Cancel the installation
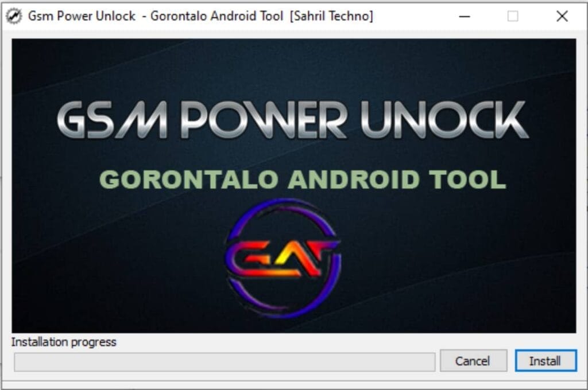588x390 pixels. pyautogui.click(x=473, y=361)
